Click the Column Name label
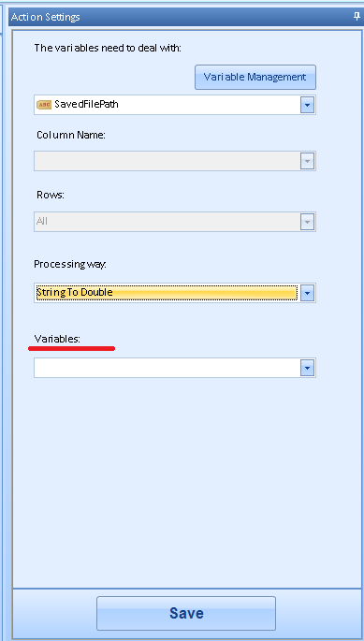 coord(71,135)
